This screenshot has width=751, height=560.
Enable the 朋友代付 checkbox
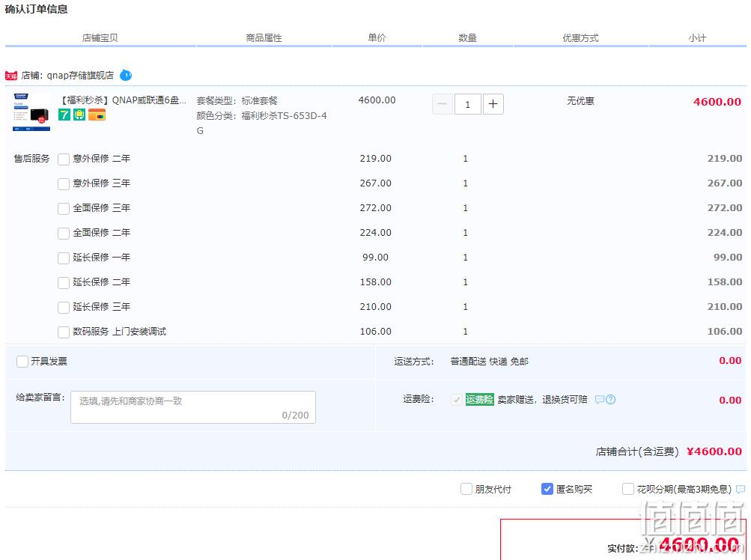pyautogui.click(x=466, y=489)
